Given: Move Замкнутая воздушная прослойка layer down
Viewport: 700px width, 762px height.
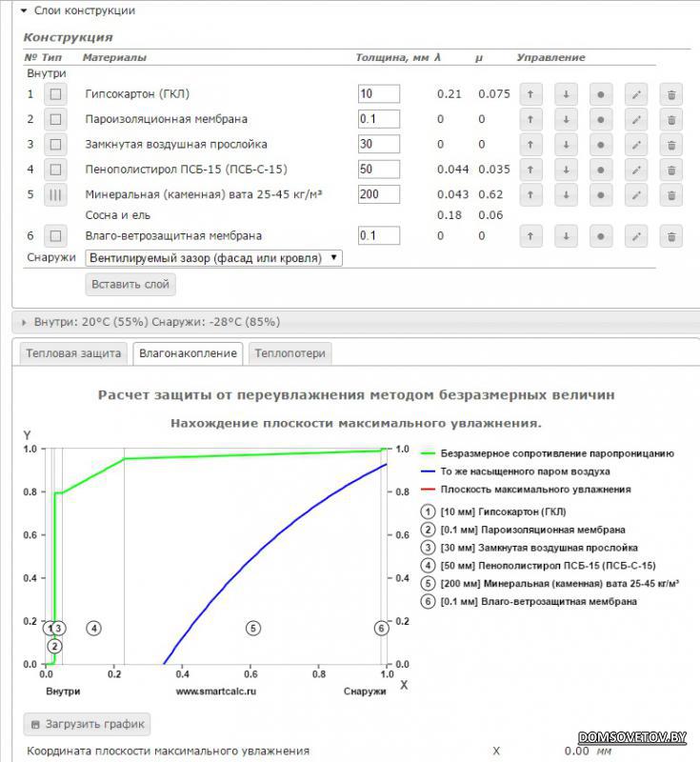Looking at the screenshot, I should 566,145.
